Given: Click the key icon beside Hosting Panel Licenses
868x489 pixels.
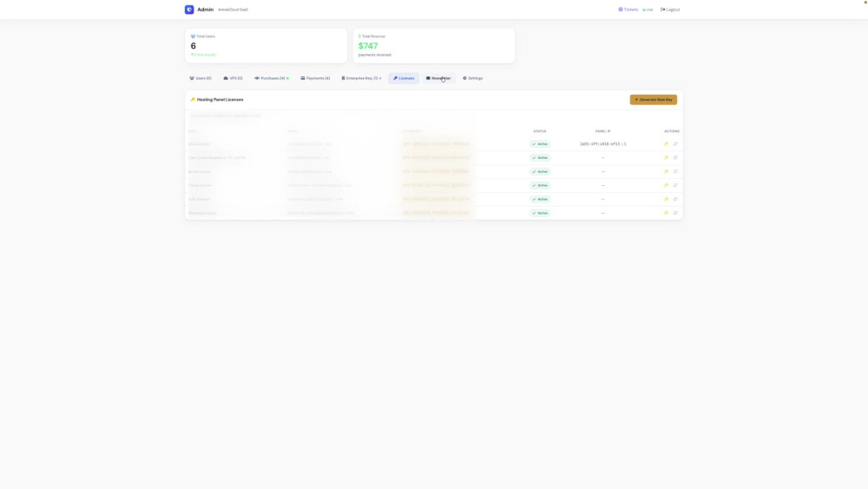Looking at the screenshot, I should point(193,100).
